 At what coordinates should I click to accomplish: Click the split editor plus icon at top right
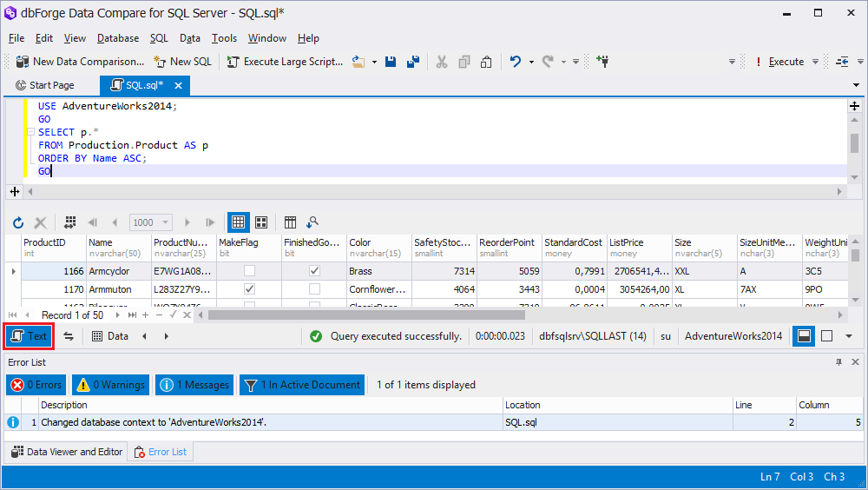pyautogui.click(x=854, y=106)
